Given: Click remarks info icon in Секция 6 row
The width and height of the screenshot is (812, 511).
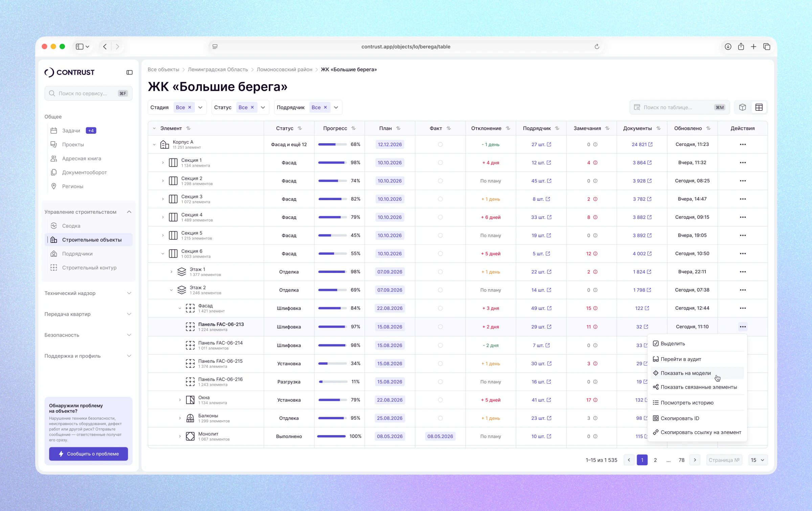Looking at the screenshot, I should (595, 254).
